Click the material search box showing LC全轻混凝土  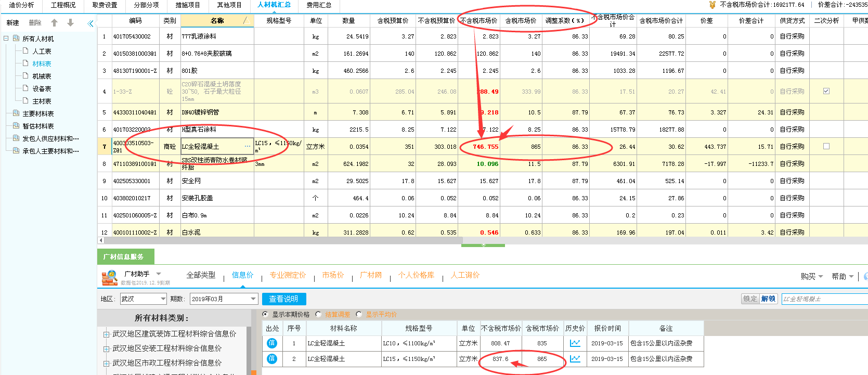pos(824,299)
